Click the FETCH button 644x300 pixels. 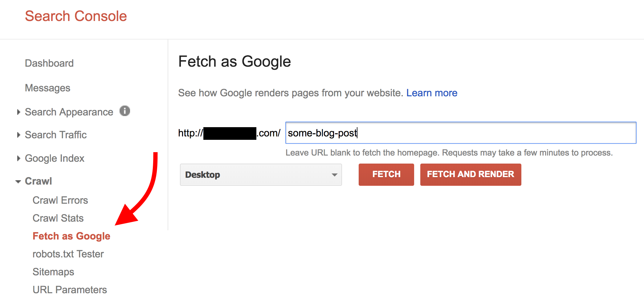click(386, 174)
